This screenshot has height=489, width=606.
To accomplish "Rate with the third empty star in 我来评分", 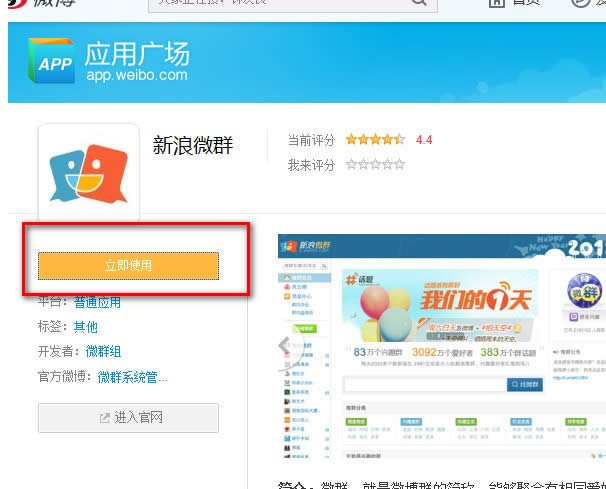I will [375, 165].
